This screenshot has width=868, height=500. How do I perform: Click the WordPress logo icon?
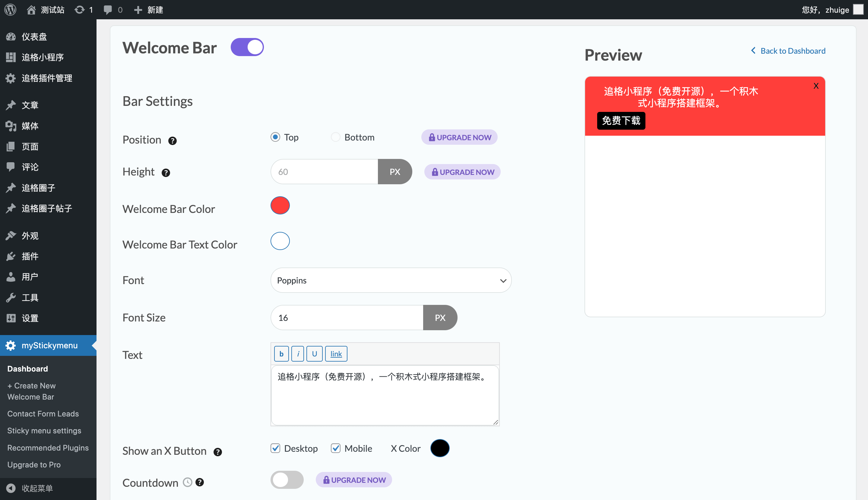pos(10,10)
